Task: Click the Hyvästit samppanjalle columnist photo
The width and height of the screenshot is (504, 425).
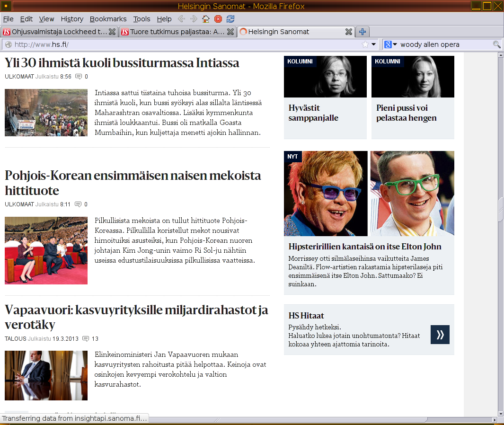Action: pyautogui.click(x=325, y=77)
